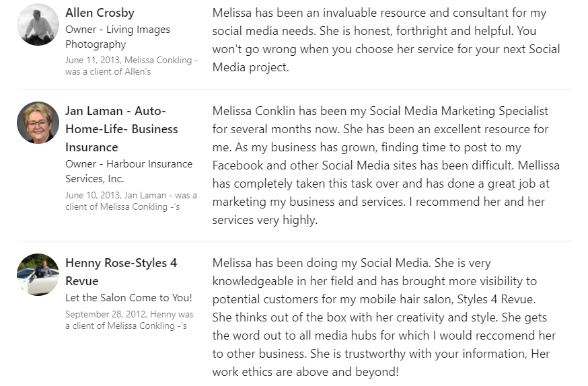
Task: Select the September 28, 2012 date line
Action: click(x=129, y=320)
